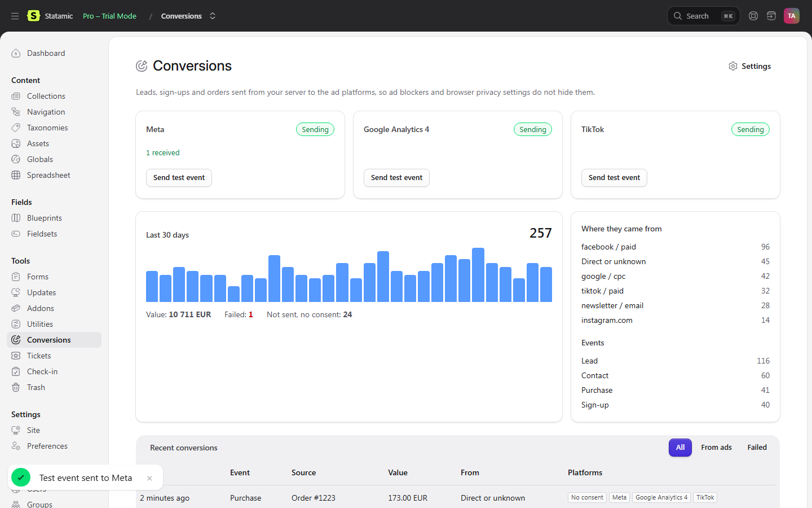Click the Statamic logo icon
The width and height of the screenshot is (812, 508).
pos(34,16)
